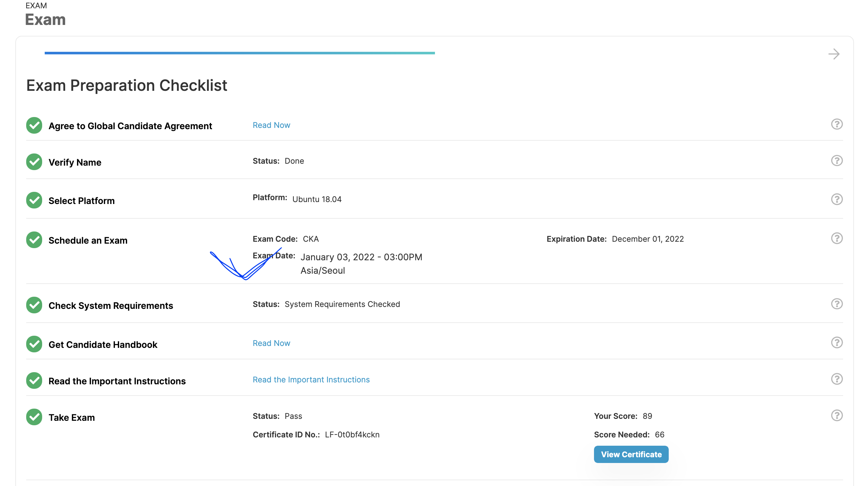Click the Schedule an Exam label

[88, 240]
